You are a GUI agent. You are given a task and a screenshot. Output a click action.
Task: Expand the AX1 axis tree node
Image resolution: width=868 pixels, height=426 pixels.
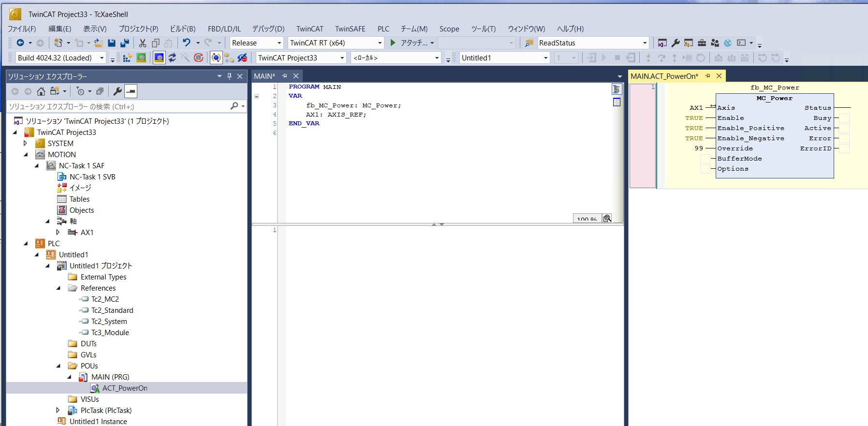pos(58,233)
